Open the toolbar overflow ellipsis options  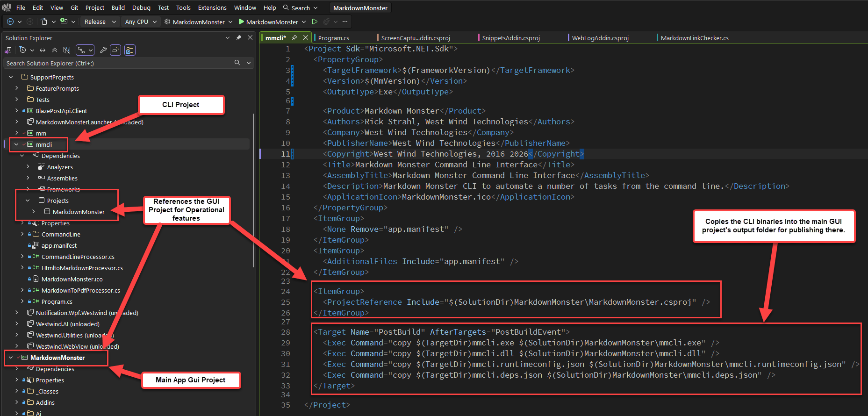pos(345,22)
